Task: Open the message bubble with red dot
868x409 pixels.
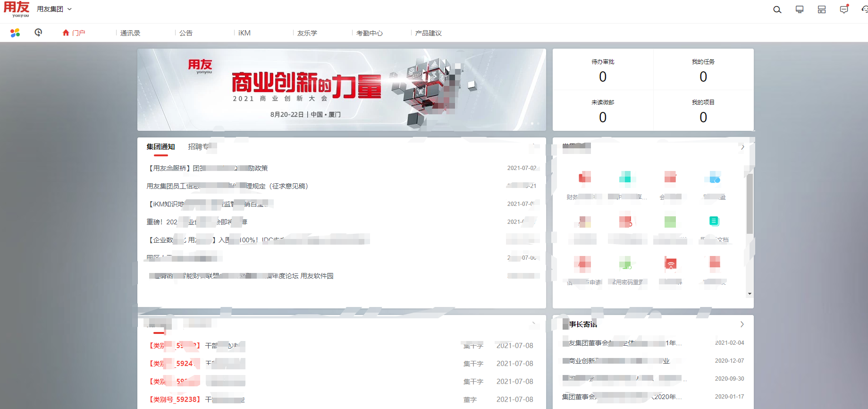Action: click(844, 9)
